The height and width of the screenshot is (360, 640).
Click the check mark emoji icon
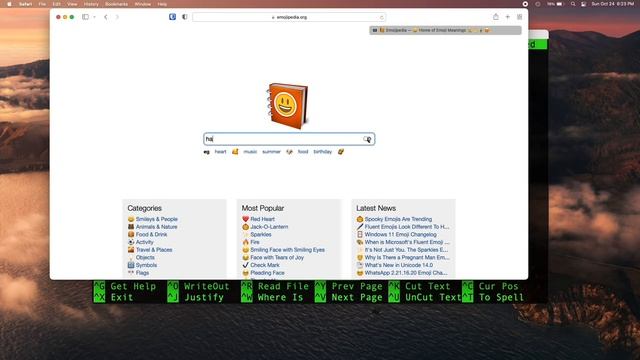point(245,265)
